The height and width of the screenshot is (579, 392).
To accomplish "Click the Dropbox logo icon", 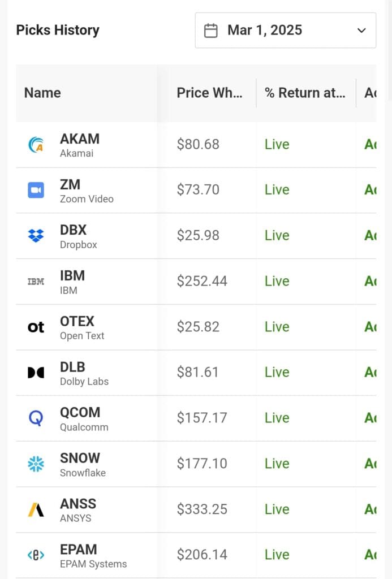I will (x=36, y=236).
